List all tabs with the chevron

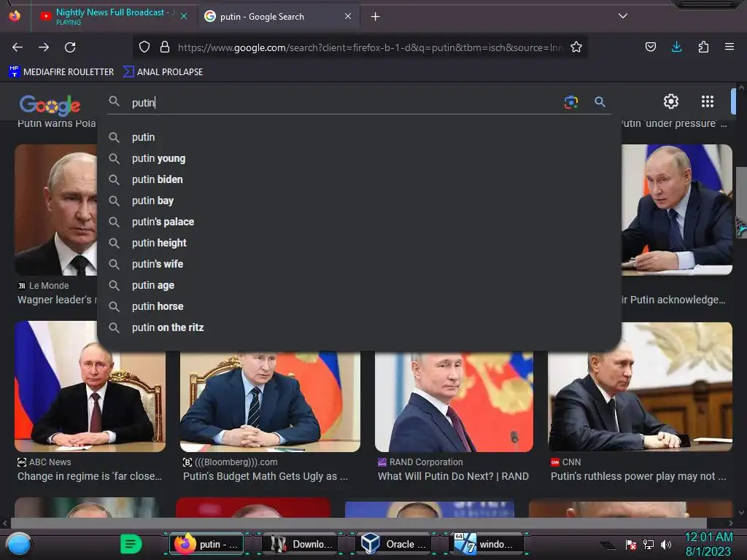point(623,16)
